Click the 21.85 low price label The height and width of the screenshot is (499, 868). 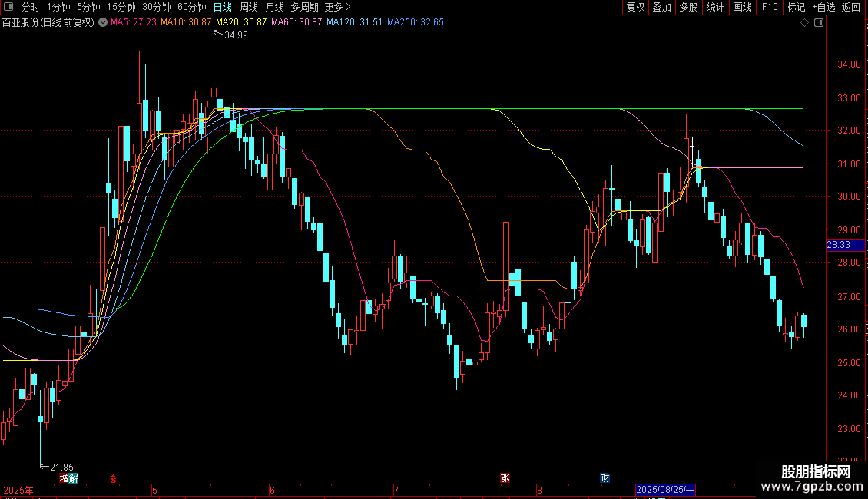pos(61,468)
